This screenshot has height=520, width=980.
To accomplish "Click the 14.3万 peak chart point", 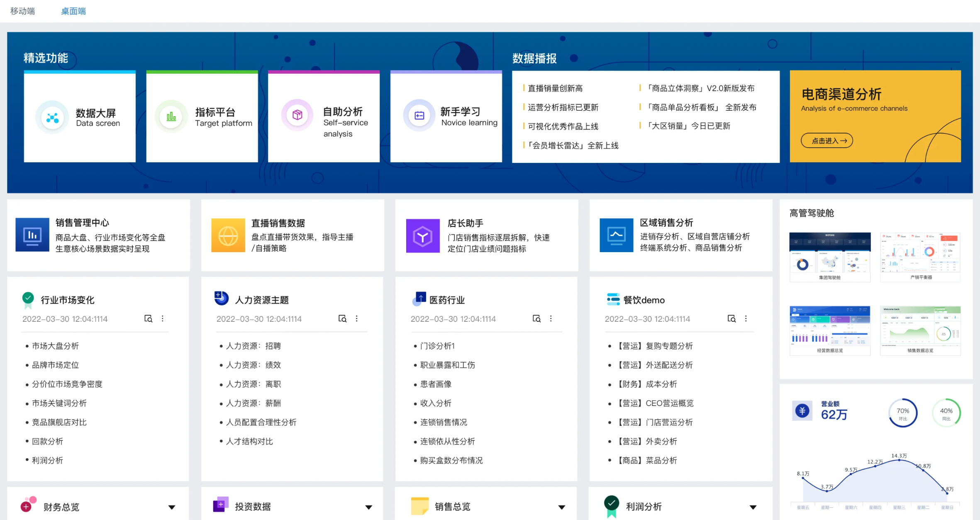I will [x=899, y=460].
